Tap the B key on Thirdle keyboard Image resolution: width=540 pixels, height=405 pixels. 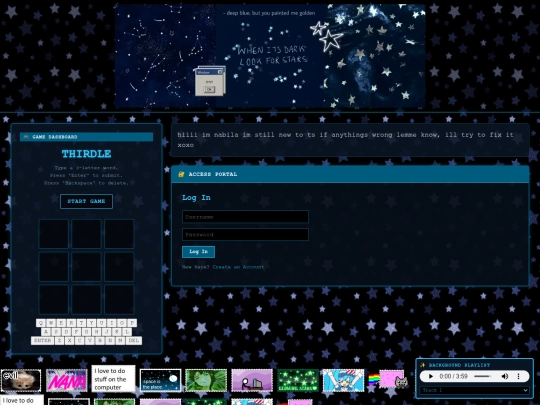100,341
